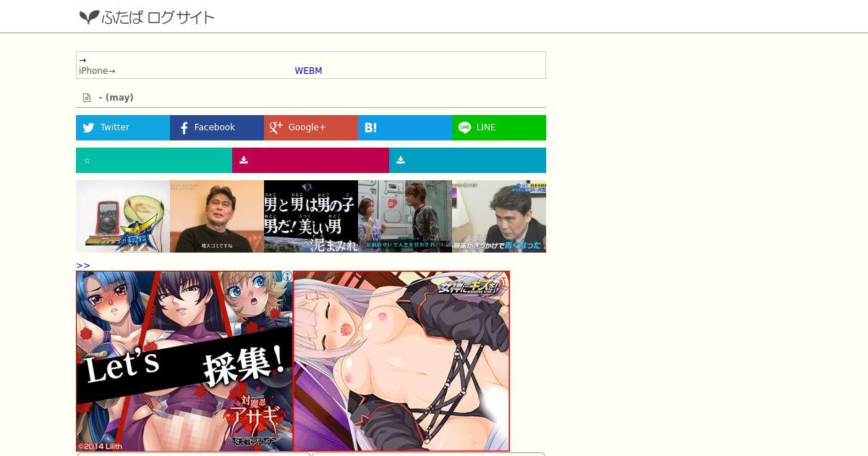Open the WEBM link
The width and height of the screenshot is (868, 456).
click(308, 71)
